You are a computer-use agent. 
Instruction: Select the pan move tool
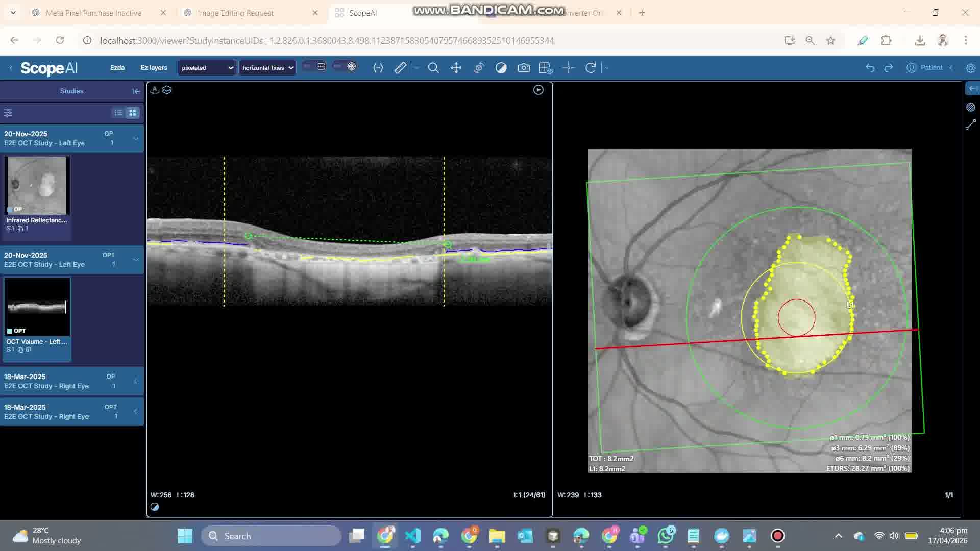(456, 68)
